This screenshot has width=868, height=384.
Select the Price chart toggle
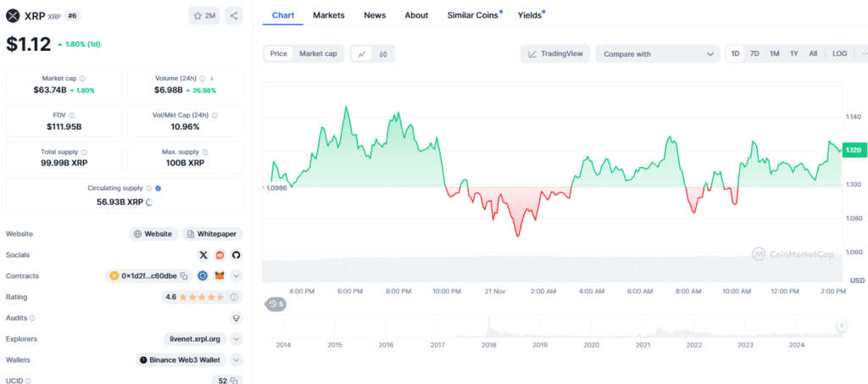(278, 53)
